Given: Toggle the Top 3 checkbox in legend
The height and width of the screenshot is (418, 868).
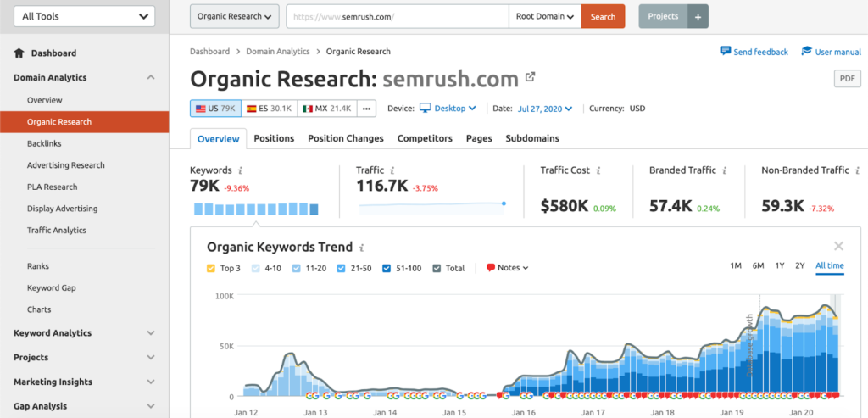Looking at the screenshot, I should 211,268.
